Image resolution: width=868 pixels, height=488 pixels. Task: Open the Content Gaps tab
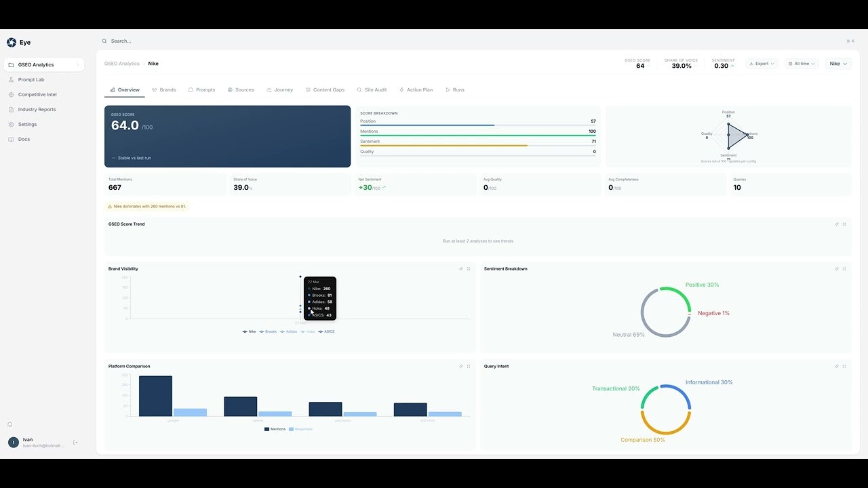click(325, 90)
